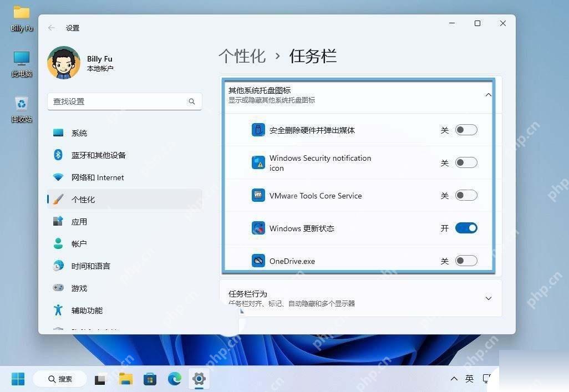
Task: Open 时间和语言 settings category
Action: point(124,266)
